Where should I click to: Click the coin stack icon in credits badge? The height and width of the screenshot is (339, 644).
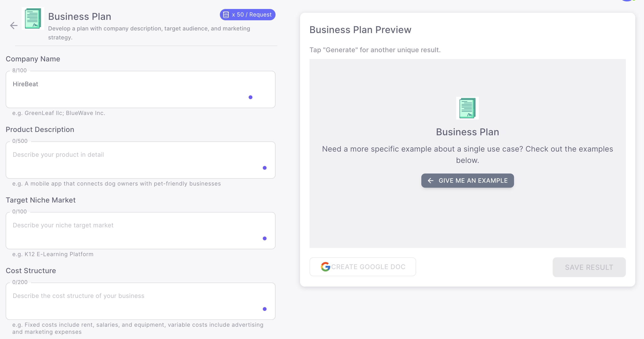point(226,15)
